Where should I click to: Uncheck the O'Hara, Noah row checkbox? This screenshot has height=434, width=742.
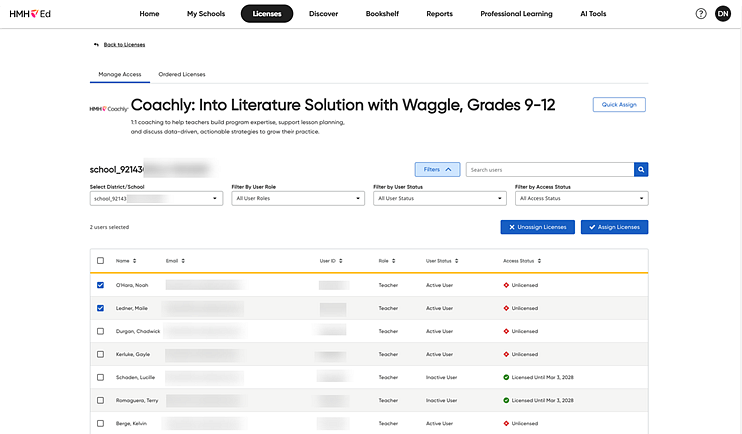[x=100, y=285]
